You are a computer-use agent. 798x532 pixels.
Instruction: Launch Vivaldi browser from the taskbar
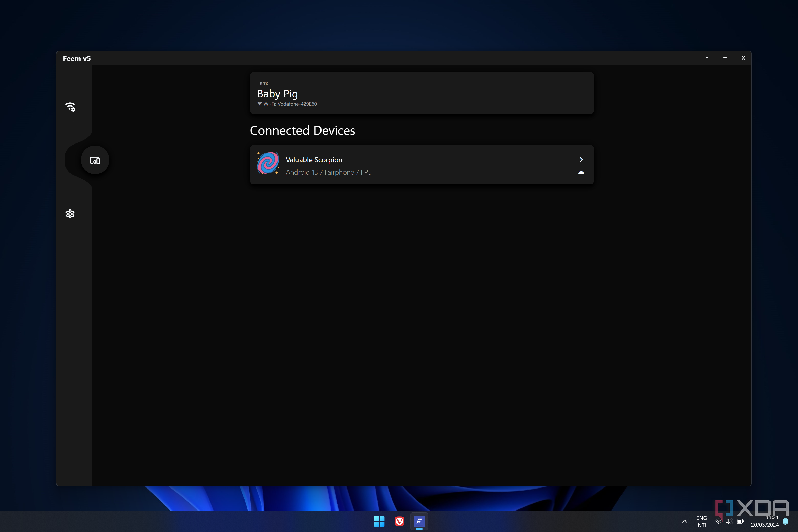click(399, 521)
